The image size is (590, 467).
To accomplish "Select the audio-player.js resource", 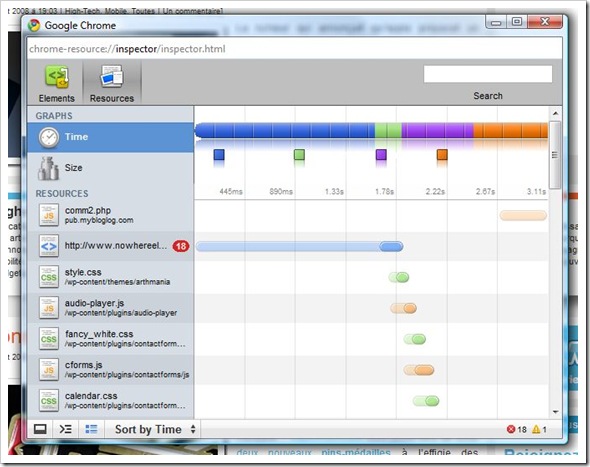I will pyautogui.click(x=111, y=308).
